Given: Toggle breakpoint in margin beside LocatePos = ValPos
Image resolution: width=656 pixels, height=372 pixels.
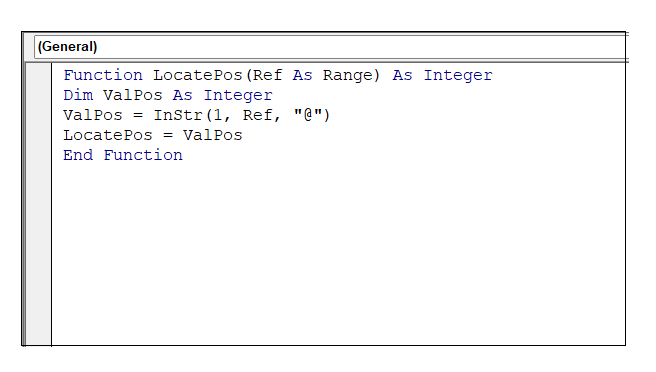Looking at the screenshot, I should (38, 135).
